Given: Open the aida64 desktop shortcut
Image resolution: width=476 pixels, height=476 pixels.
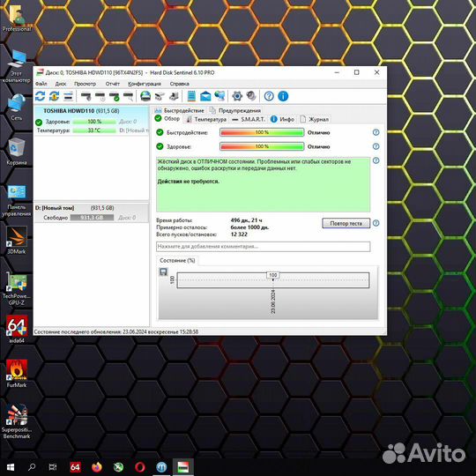Looking at the screenshot, I should (x=17, y=330).
